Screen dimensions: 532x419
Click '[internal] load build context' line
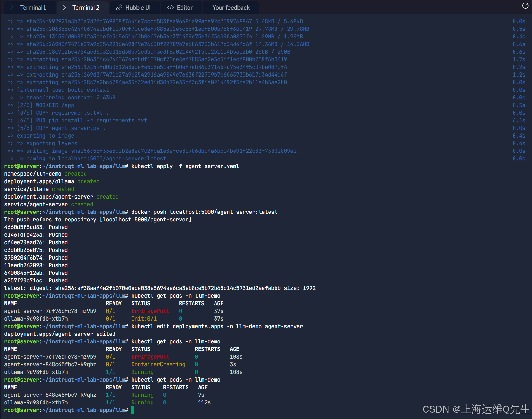[x=58, y=90]
